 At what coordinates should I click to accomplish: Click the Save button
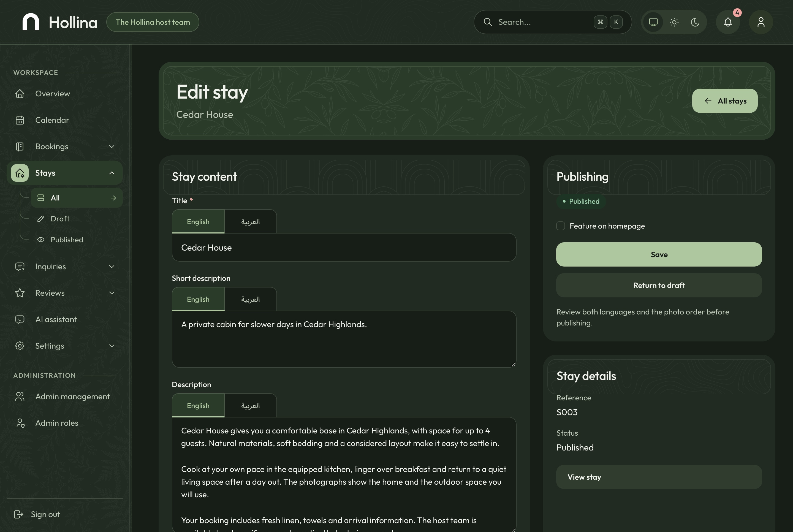click(659, 254)
